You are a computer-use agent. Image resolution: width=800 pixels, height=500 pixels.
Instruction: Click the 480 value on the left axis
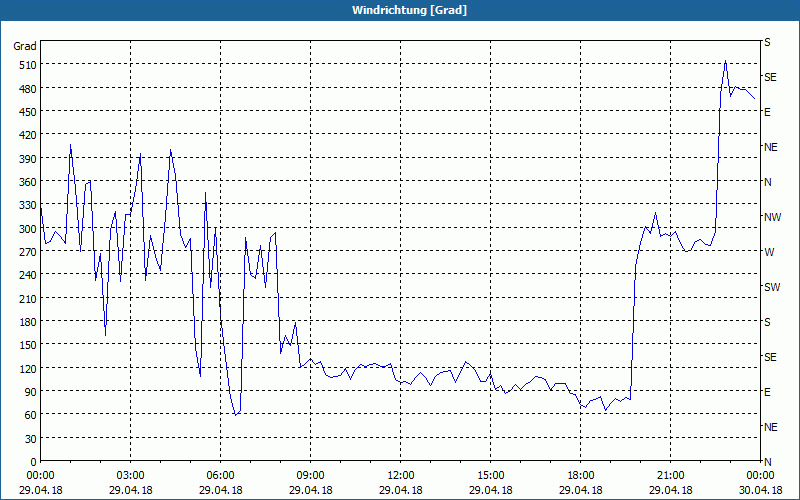pos(28,89)
